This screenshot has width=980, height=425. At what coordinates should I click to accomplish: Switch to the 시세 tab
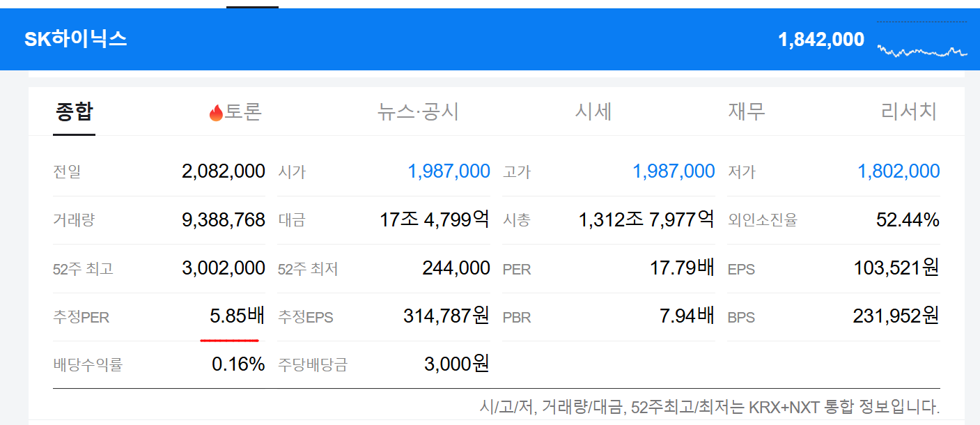593,111
